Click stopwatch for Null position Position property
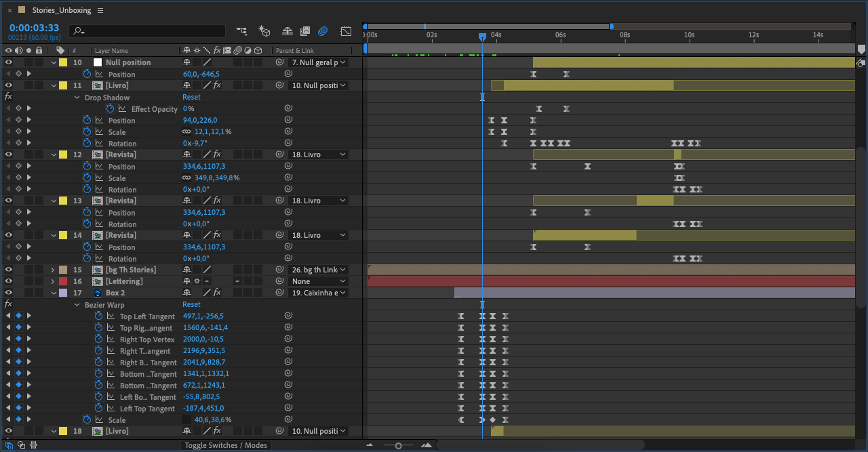 87,74
